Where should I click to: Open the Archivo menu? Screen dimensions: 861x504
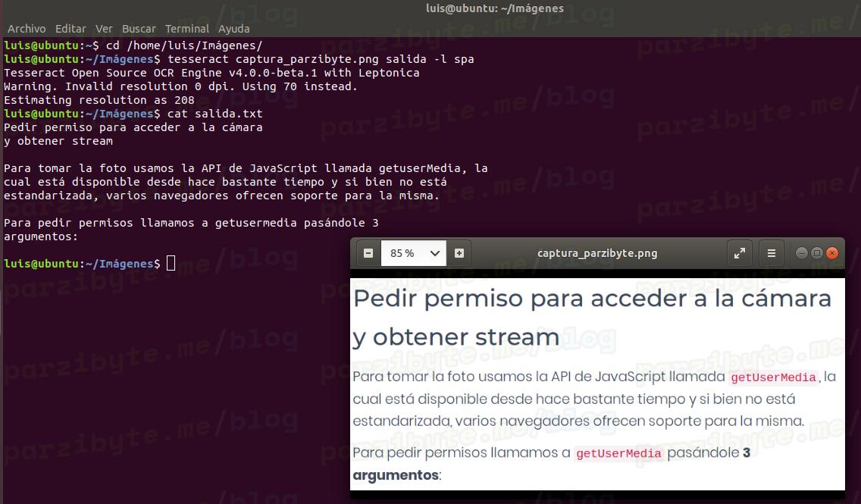(27, 29)
